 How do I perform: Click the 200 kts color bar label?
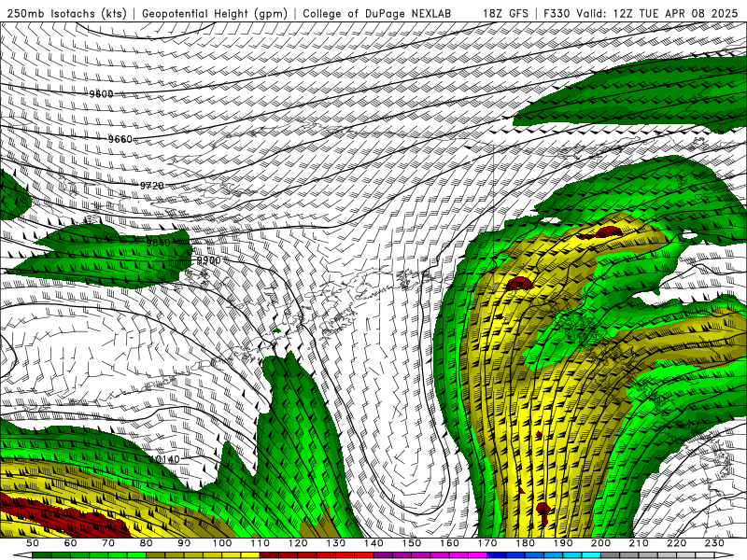coord(600,543)
